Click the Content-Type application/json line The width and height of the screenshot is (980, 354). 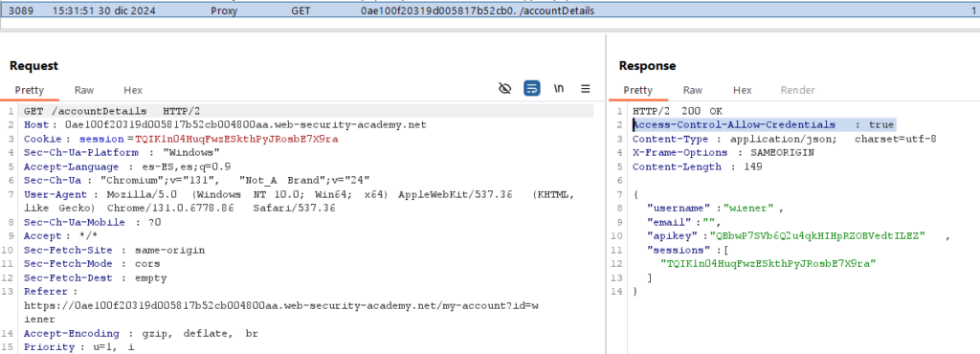(x=785, y=139)
